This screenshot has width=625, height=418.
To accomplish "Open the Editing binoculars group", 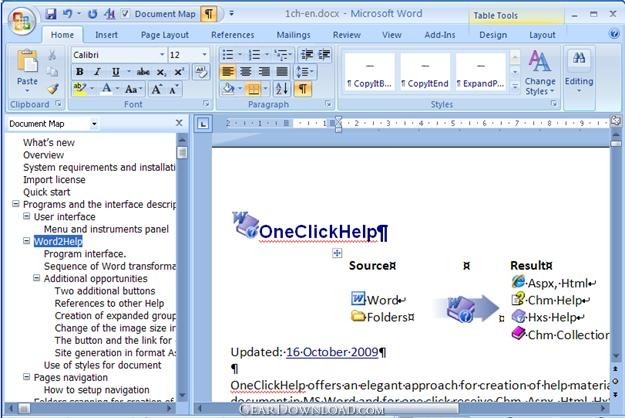I will pos(579,72).
